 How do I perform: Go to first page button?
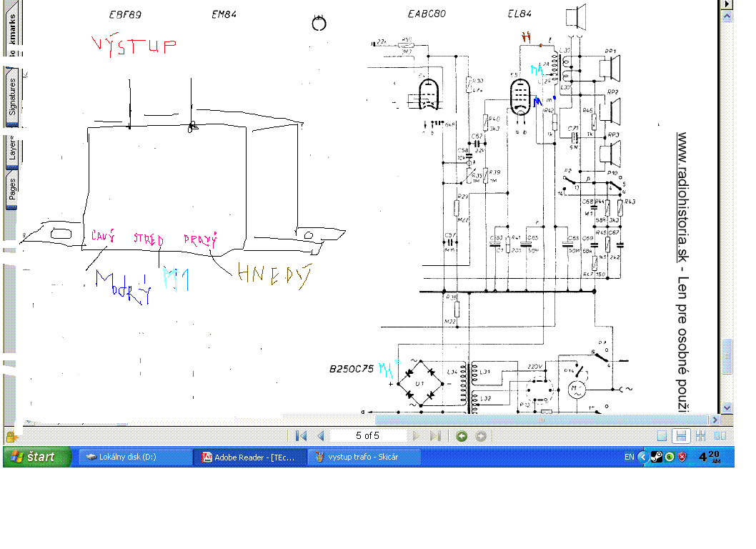(x=301, y=435)
